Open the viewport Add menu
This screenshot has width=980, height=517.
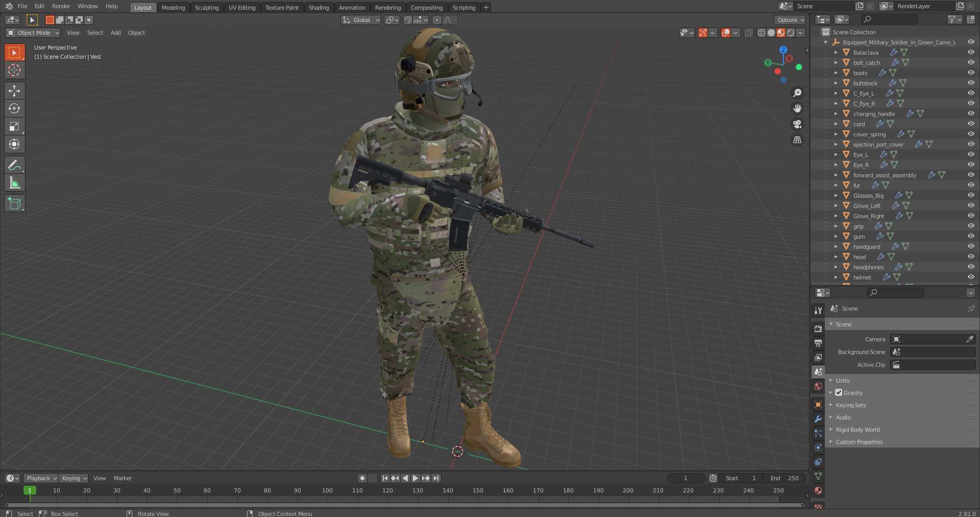(116, 33)
